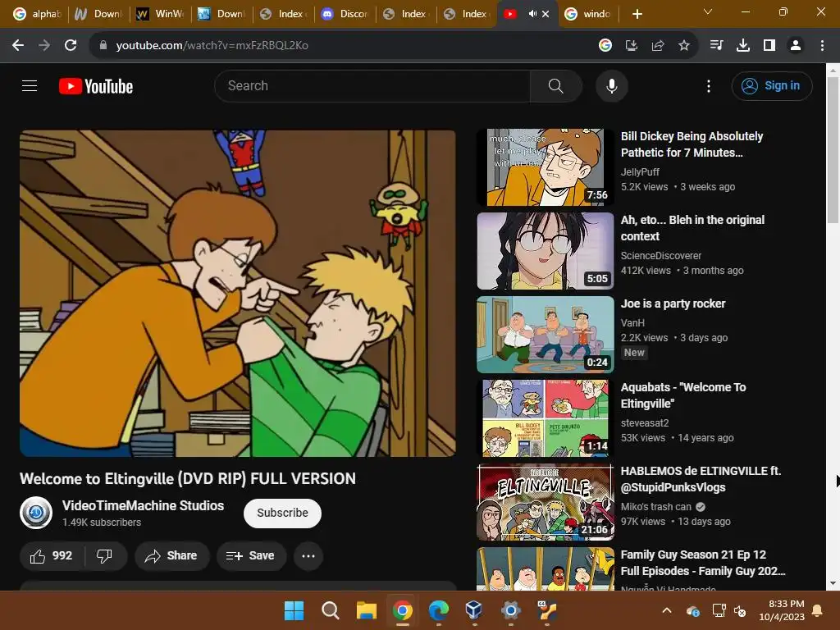Open HABLEMOS de ELTINGVILLE thumbnail
This screenshot has height=630, width=840.
point(546,502)
